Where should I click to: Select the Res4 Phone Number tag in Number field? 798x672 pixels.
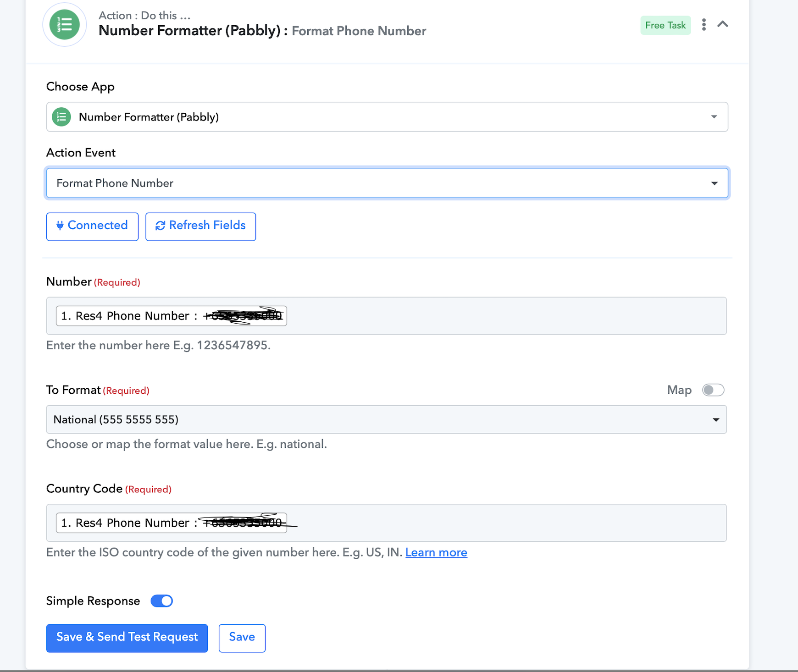pyautogui.click(x=172, y=316)
